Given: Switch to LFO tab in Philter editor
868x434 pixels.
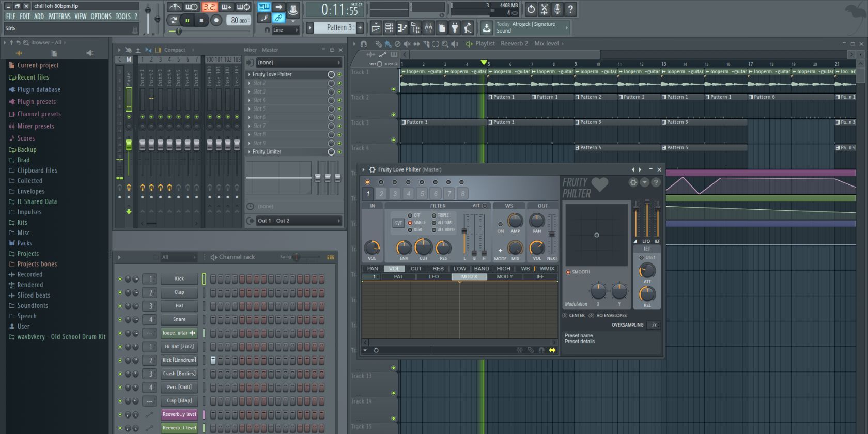Looking at the screenshot, I should coord(434,277).
